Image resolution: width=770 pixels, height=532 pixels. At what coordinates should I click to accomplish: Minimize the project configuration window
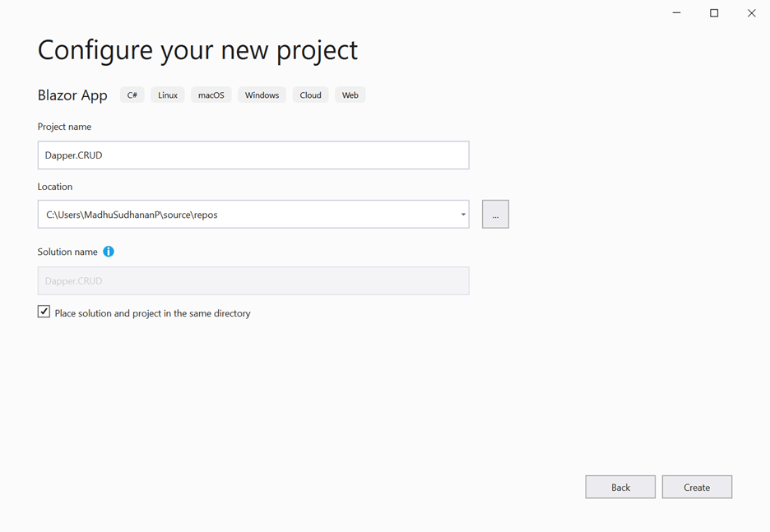pos(676,13)
